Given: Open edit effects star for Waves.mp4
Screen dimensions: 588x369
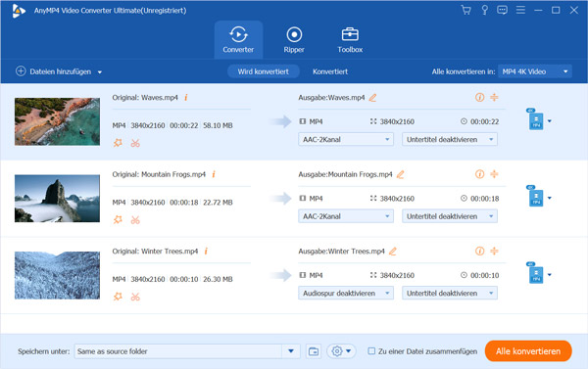Looking at the screenshot, I should point(119,143).
